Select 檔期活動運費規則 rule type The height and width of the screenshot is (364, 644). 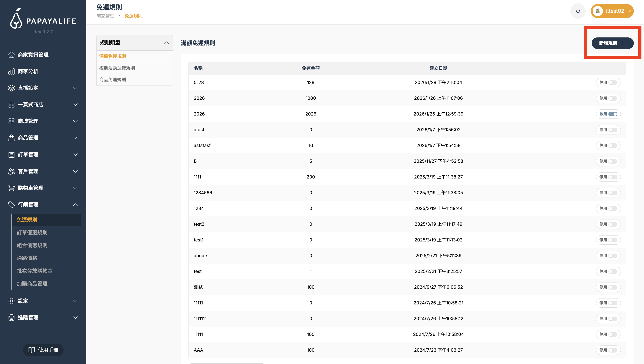(x=117, y=68)
